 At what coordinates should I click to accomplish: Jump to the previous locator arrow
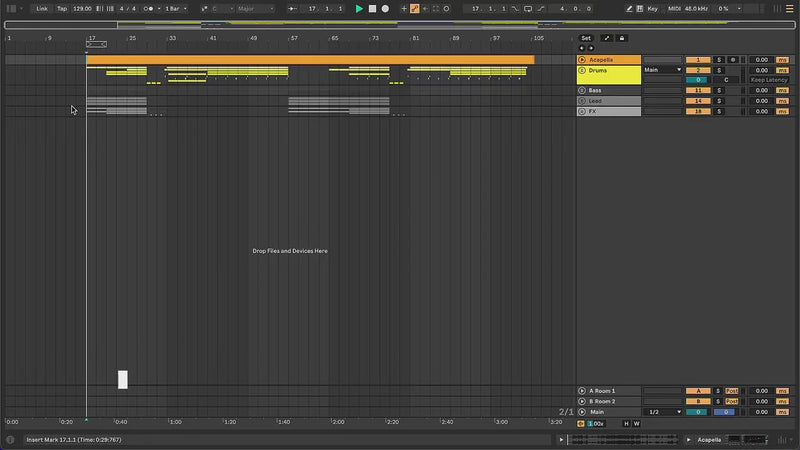[x=584, y=48]
